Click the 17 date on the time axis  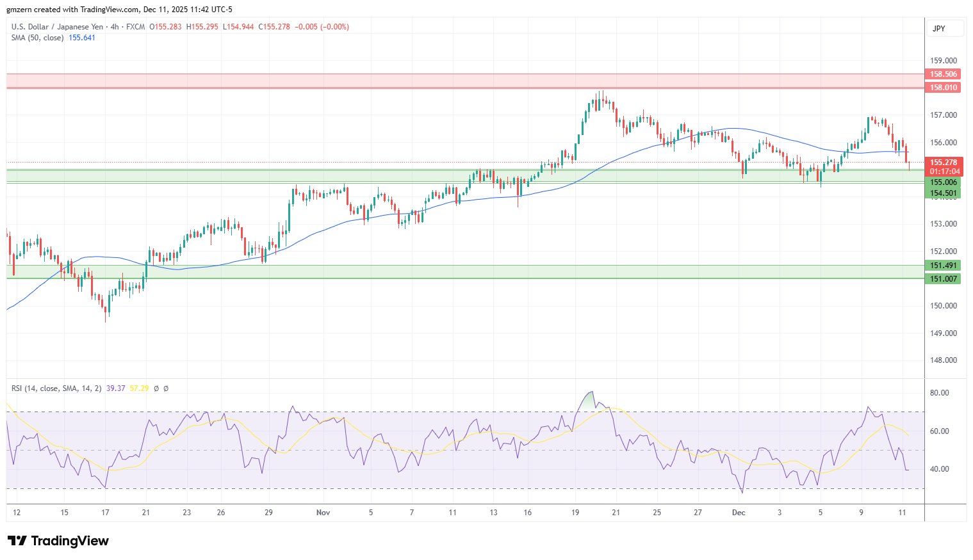tap(105, 513)
